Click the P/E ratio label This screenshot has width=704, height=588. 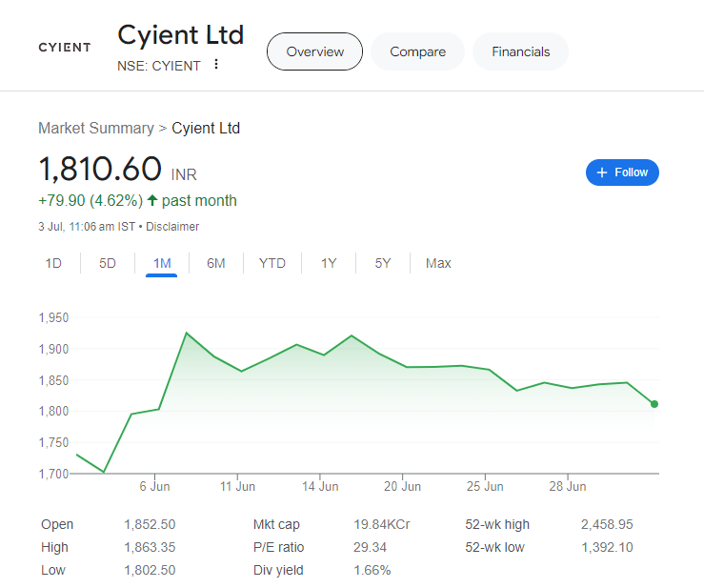278,548
